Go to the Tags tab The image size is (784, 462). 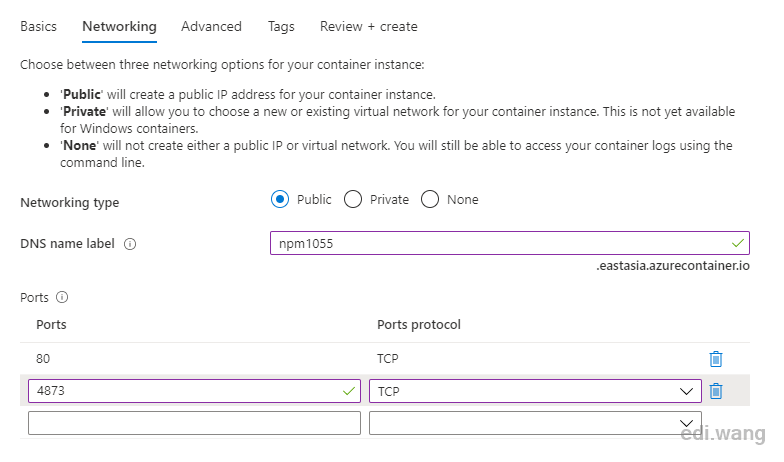pyautogui.click(x=281, y=26)
